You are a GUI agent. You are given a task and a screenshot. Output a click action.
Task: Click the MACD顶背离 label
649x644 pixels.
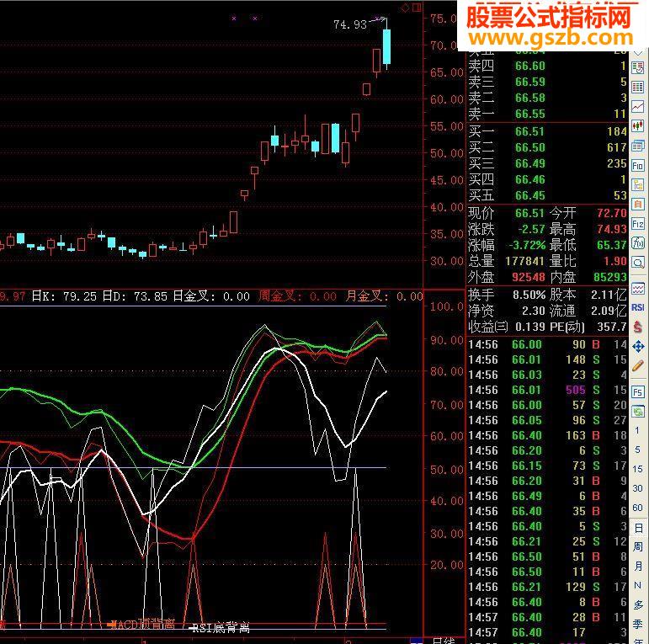point(144,624)
